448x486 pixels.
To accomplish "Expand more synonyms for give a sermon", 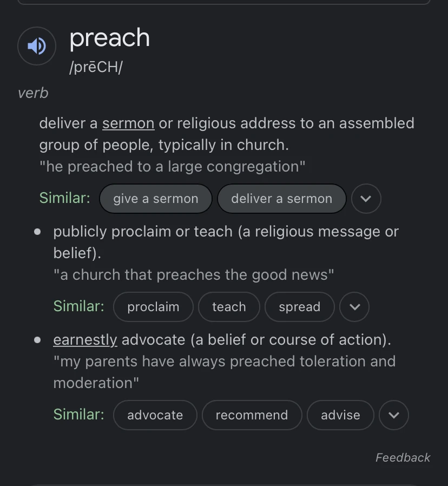I will tap(366, 199).
